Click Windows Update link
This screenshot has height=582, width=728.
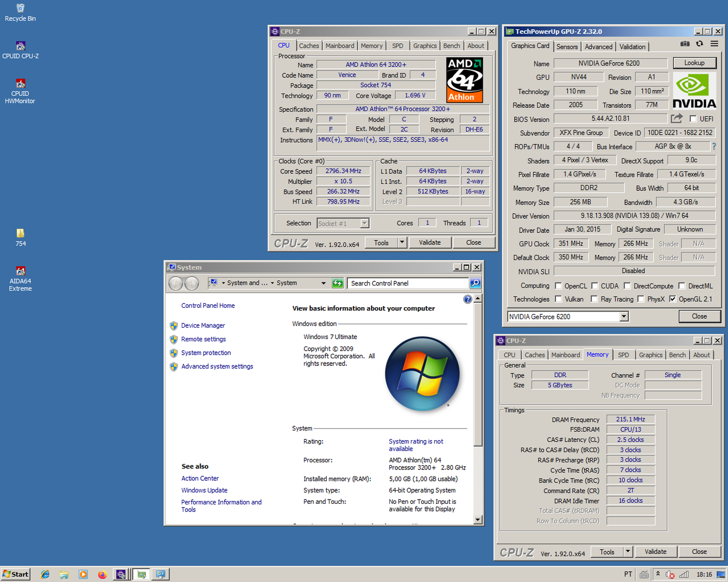pyautogui.click(x=204, y=490)
